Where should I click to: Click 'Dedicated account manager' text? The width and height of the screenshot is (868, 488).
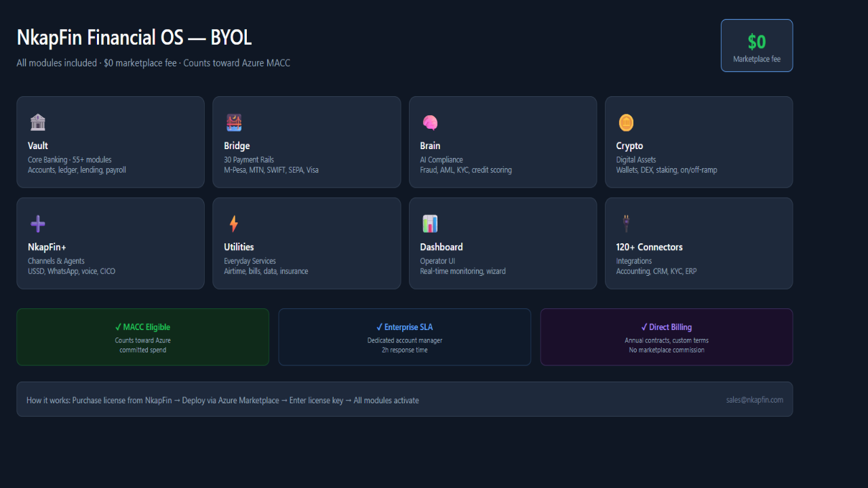pos(405,340)
